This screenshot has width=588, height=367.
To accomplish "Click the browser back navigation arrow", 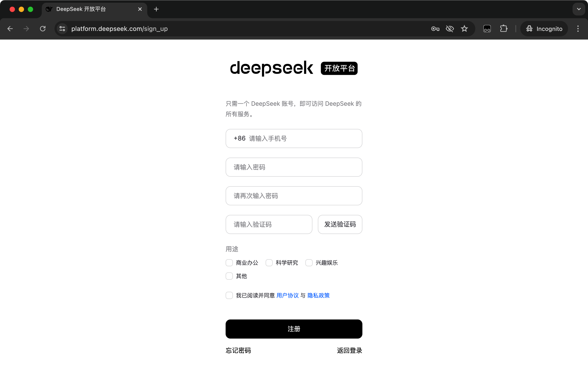I will coord(10,29).
